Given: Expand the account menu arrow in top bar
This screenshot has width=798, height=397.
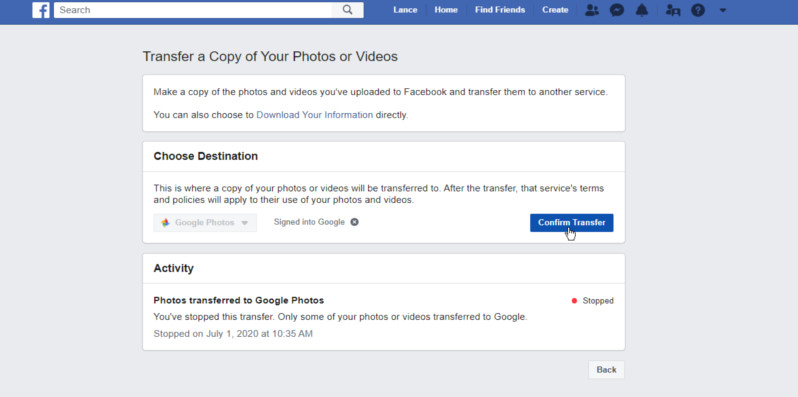Looking at the screenshot, I should [x=723, y=10].
